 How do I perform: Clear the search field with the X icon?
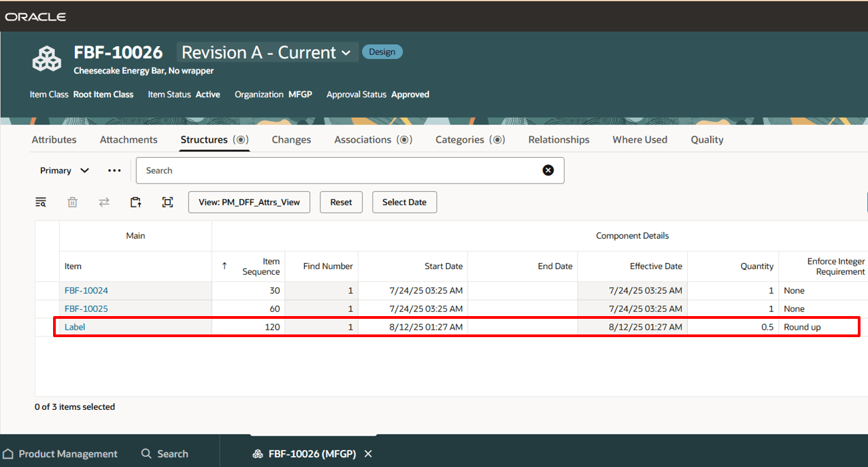pos(548,170)
